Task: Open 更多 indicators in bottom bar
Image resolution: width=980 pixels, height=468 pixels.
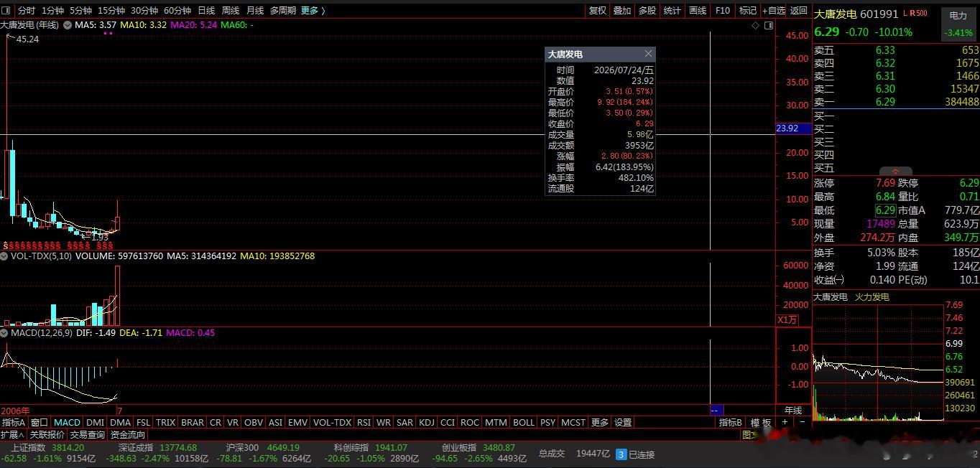Action: [x=600, y=423]
